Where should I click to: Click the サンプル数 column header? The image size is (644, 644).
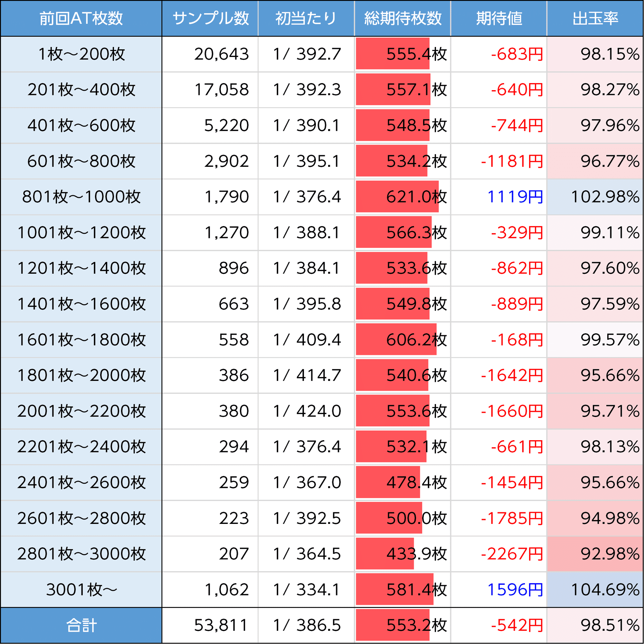[210, 18]
